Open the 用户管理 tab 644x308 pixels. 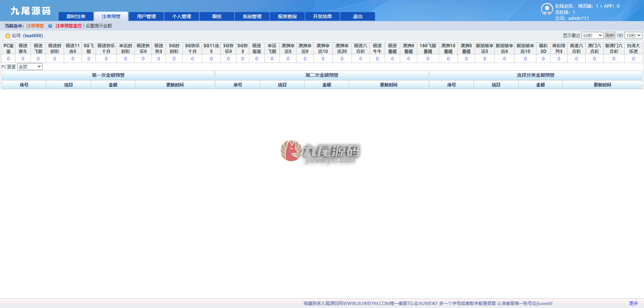(x=146, y=16)
